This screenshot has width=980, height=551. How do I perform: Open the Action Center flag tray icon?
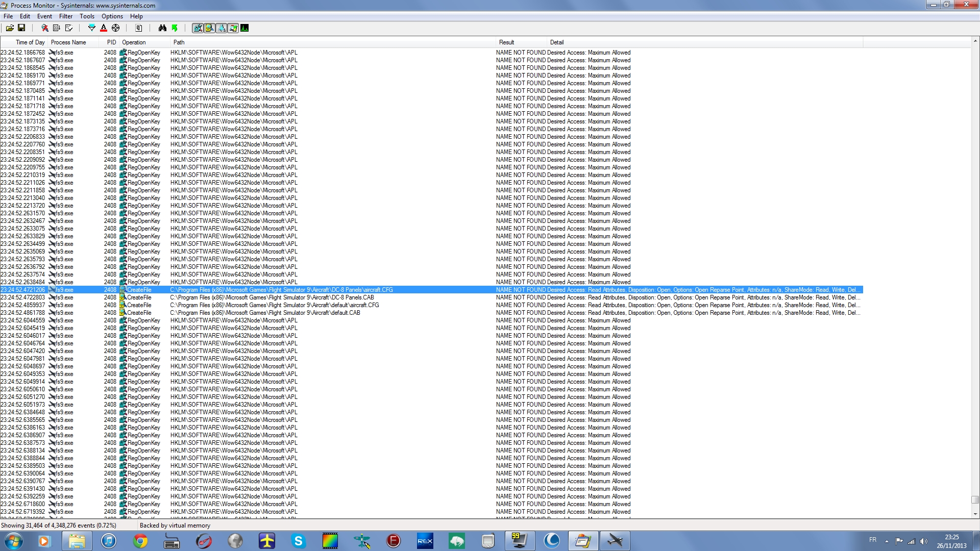point(899,541)
